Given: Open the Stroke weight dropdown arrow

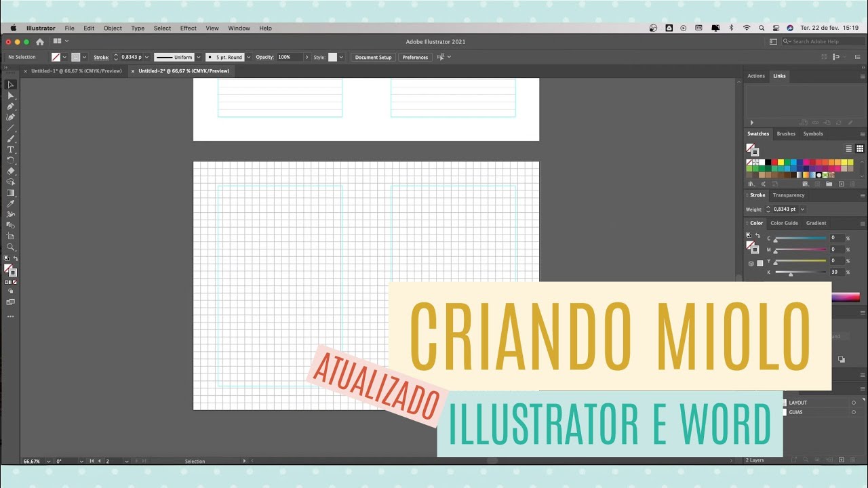Looking at the screenshot, I should [x=146, y=57].
